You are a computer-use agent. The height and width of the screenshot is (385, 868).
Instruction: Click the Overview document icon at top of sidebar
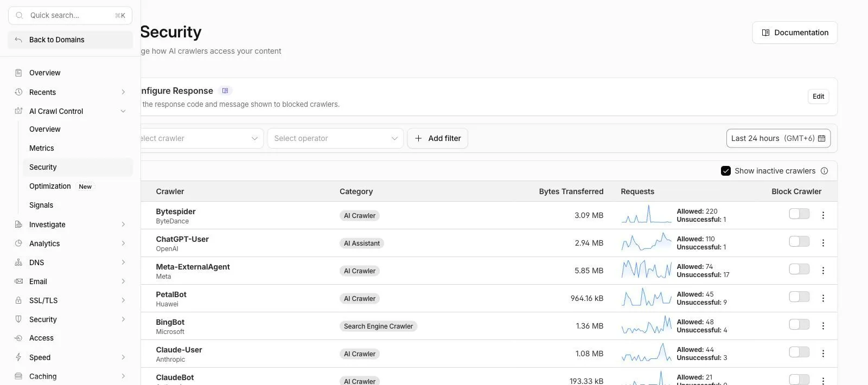tap(18, 73)
